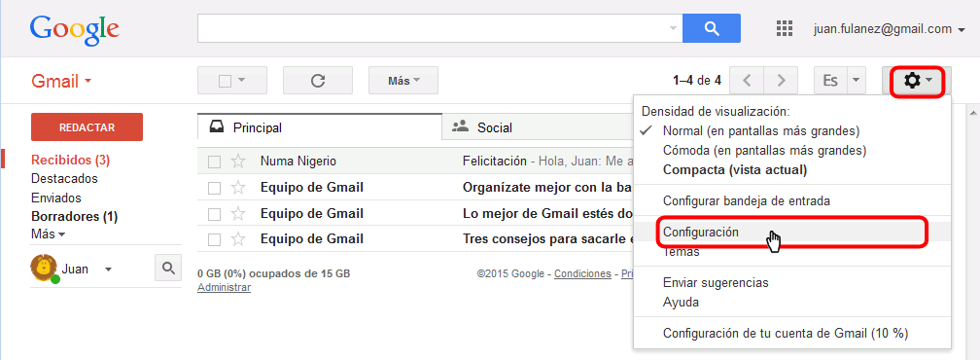Star the Numa Nigerio message
Image resolution: width=980 pixels, height=360 pixels.
click(237, 162)
